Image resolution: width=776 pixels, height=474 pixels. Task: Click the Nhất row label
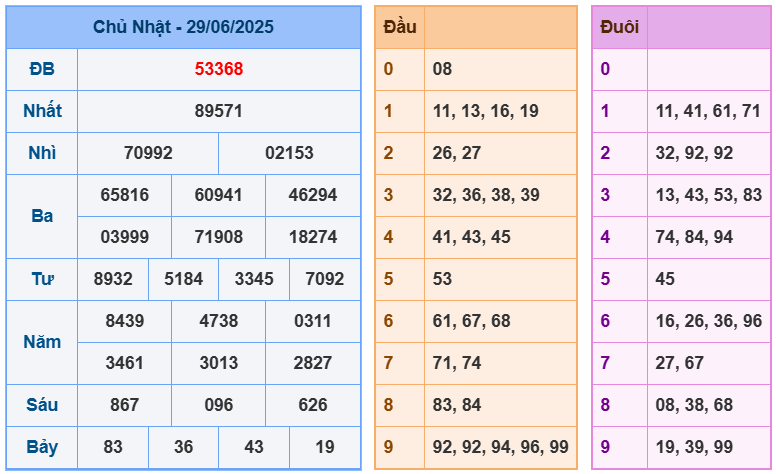tap(42, 111)
